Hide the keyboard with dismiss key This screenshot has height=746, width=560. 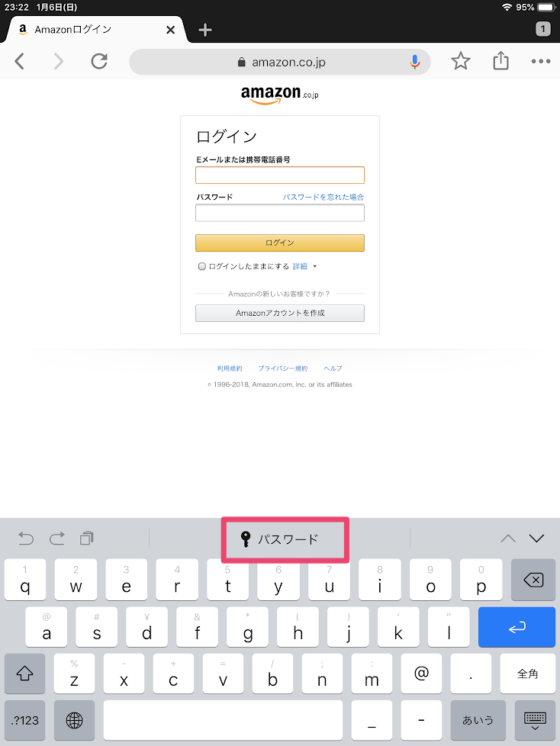(535, 720)
